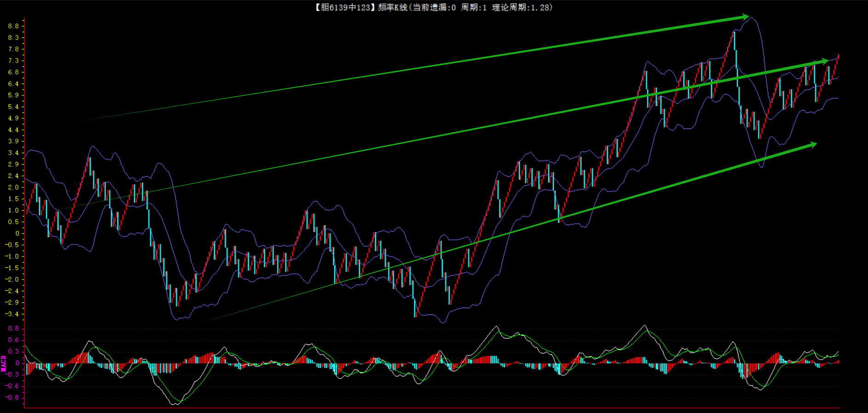The height and width of the screenshot is (413, 868).
Task: Click the 当前遗漏:0 value in the title
Action: (434, 7)
